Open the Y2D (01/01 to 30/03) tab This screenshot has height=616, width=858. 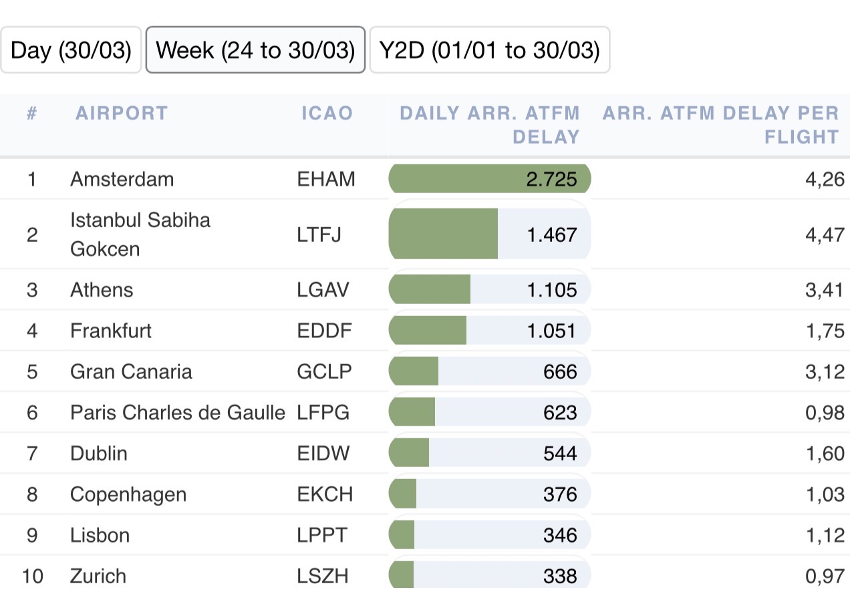coord(489,50)
